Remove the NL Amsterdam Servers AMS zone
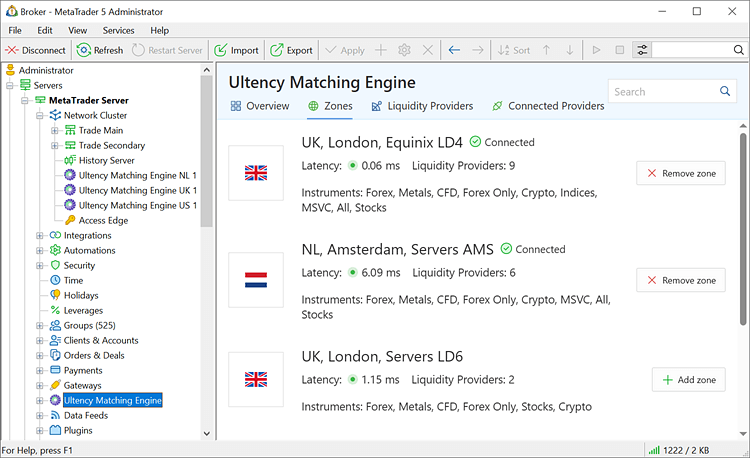750x458 pixels. tap(680, 281)
